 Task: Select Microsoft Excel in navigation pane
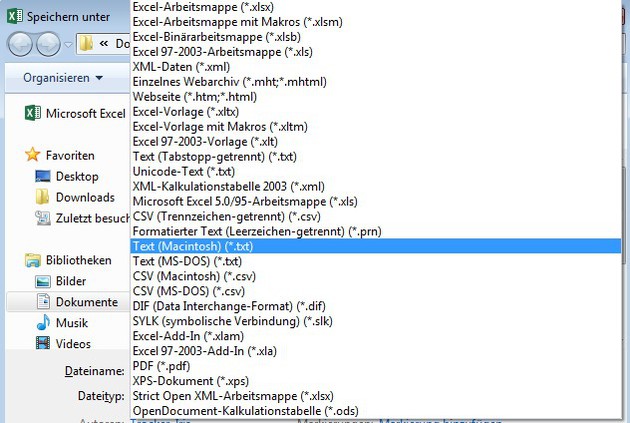coord(76,114)
